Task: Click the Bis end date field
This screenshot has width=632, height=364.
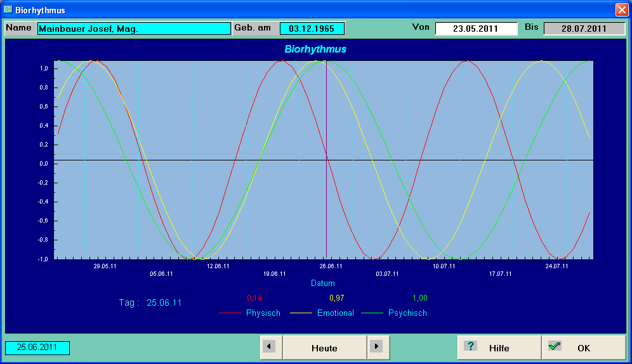Action: 584,29
